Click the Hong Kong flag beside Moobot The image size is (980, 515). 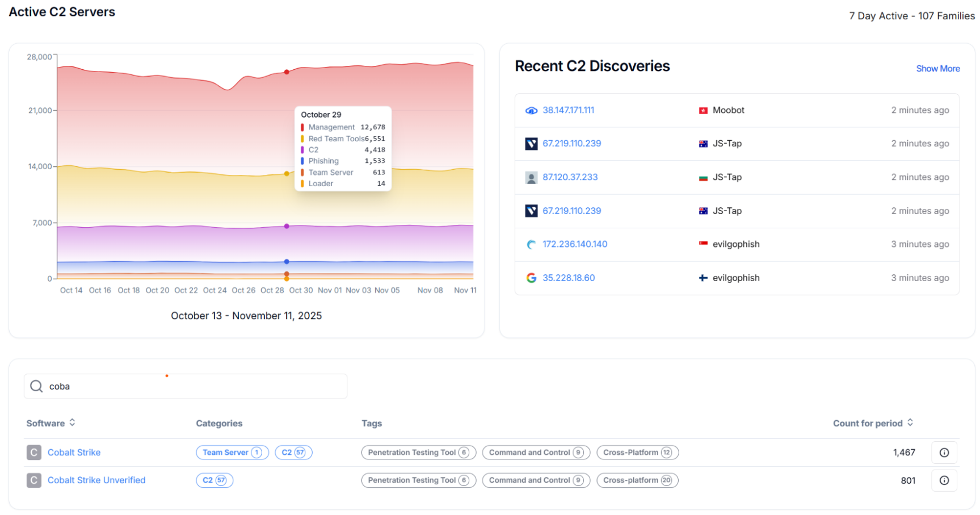click(x=703, y=110)
